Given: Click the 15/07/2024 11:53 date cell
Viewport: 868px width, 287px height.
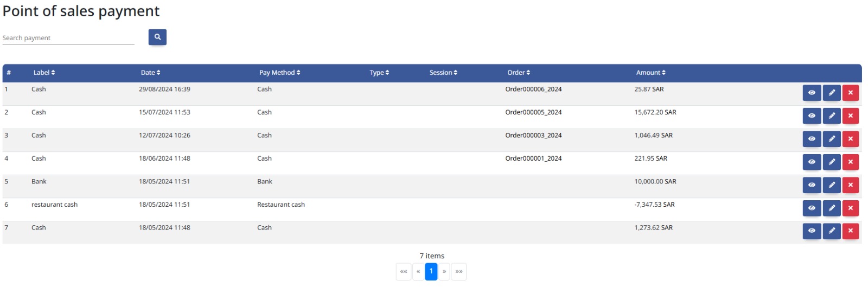Looking at the screenshot, I should (x=164, y=112).
